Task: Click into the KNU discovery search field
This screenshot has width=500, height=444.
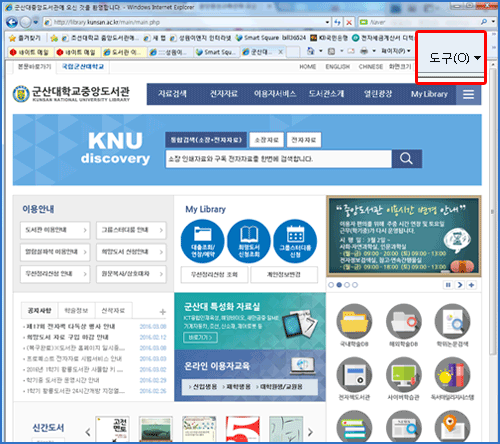Action: click(x=279, y=159)
